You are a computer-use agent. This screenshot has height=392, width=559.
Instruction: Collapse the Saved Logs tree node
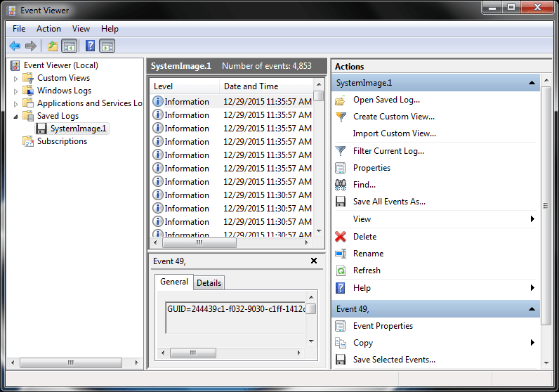point(15,117)
